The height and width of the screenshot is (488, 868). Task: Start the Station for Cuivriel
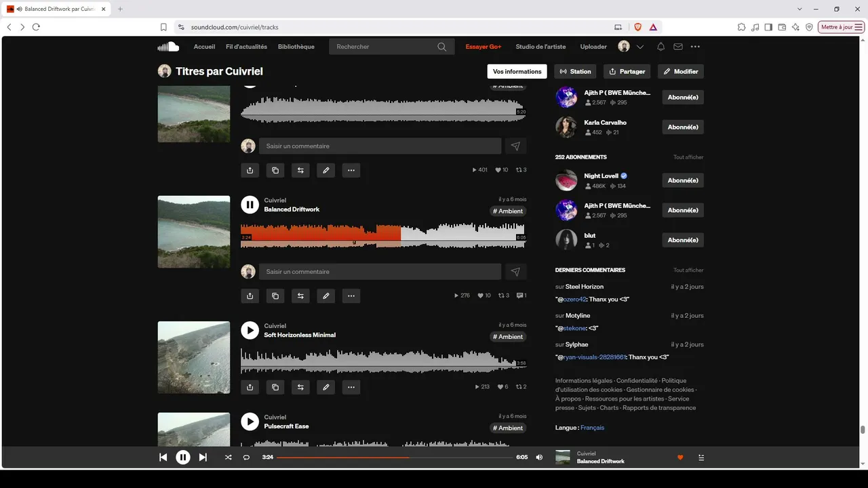click(x=575, y=71)
